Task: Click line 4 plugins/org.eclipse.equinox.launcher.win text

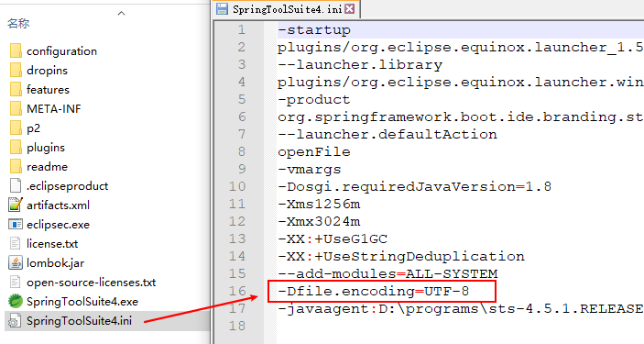Action: (461, 83)
